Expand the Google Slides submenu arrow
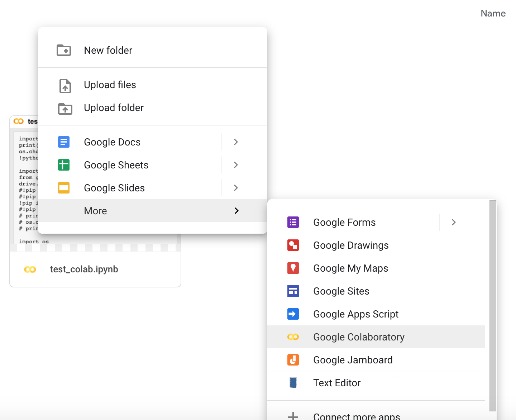The image size is (516, 420). tap(236, 188)
